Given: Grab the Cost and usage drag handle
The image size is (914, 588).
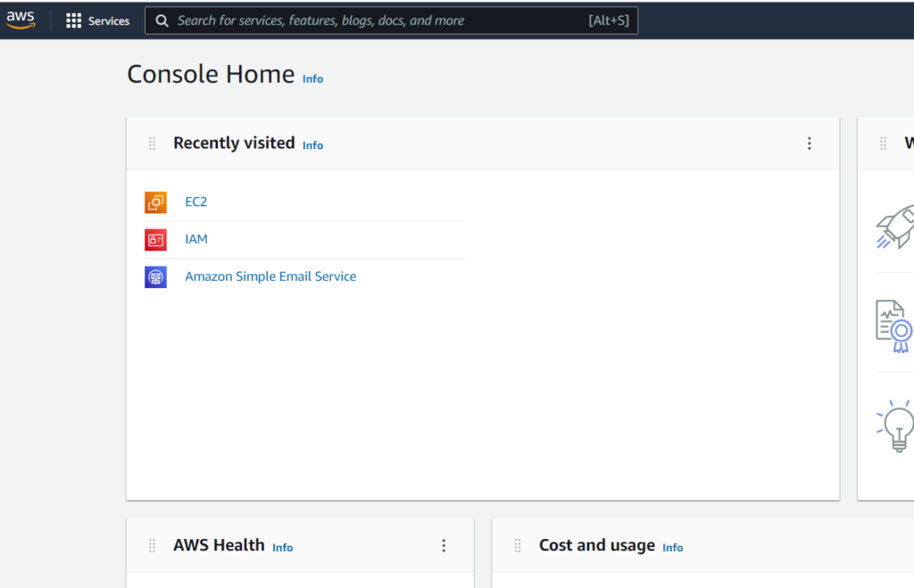Looking at the screenshot, I should pos(518,545).
